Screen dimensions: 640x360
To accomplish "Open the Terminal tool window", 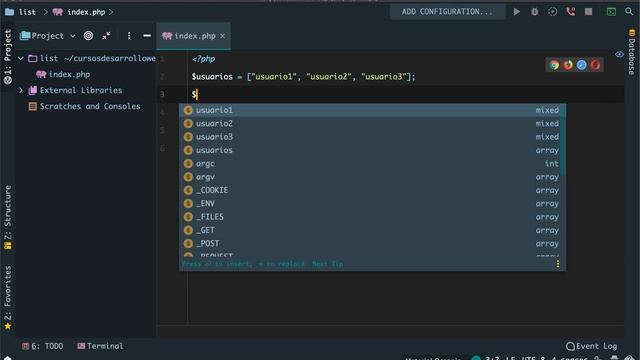I will (x=100, y=346).
